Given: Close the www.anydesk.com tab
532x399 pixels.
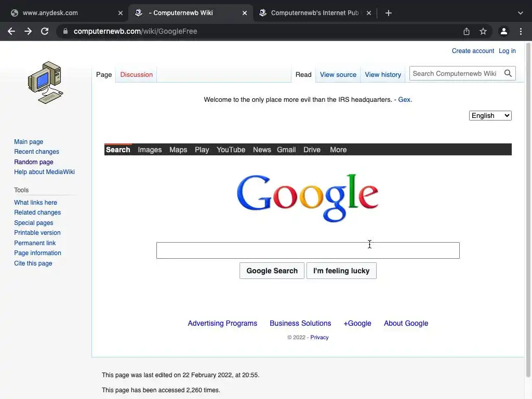Looking at the screenshot, I should point(121,13).
